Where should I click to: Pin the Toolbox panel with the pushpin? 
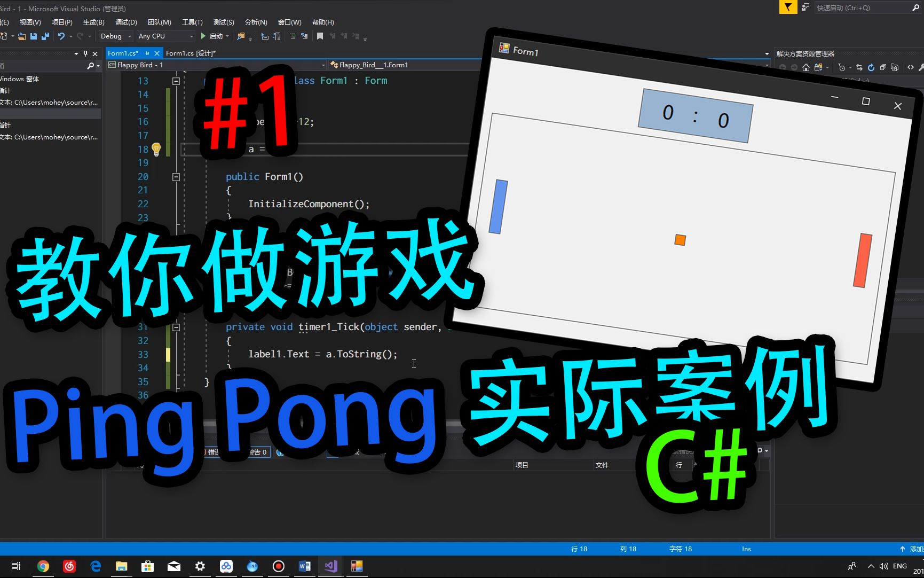click(x=85, y=53)
